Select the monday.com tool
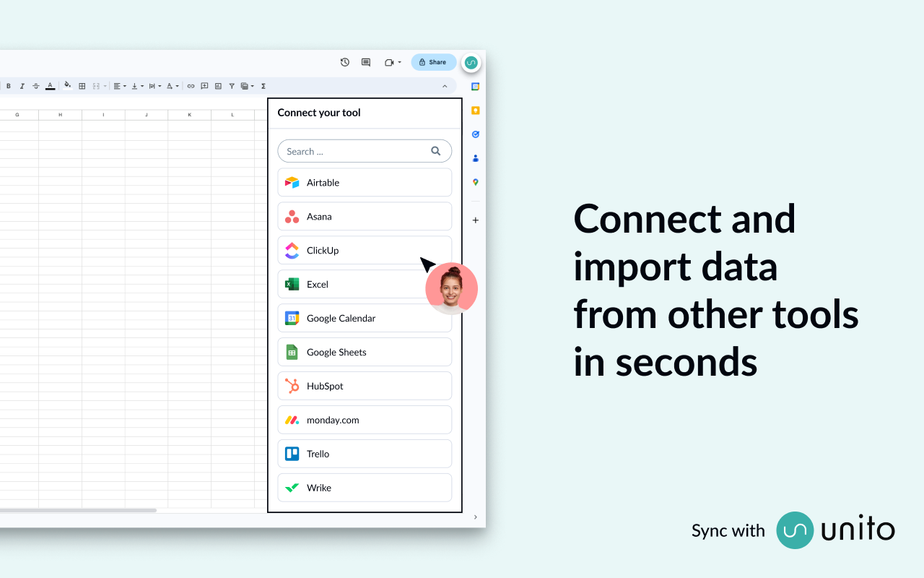This screenshot has width=924, height=578. click(x=365, y=420)
